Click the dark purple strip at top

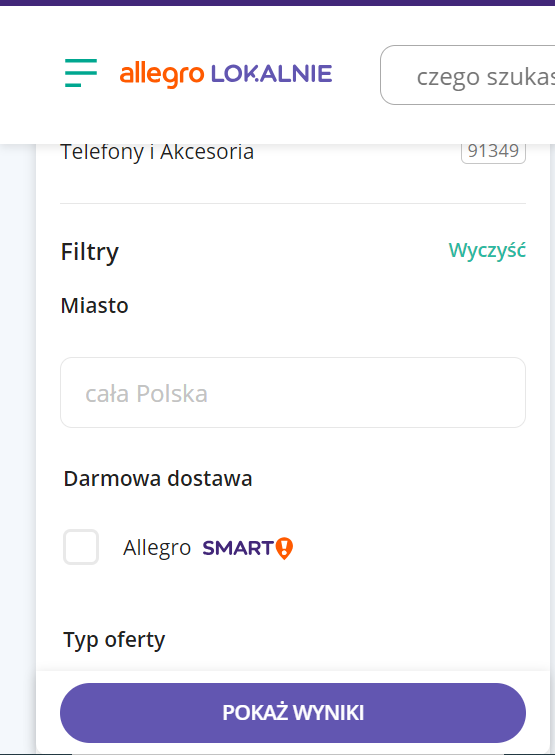click(x=277, y=3)
